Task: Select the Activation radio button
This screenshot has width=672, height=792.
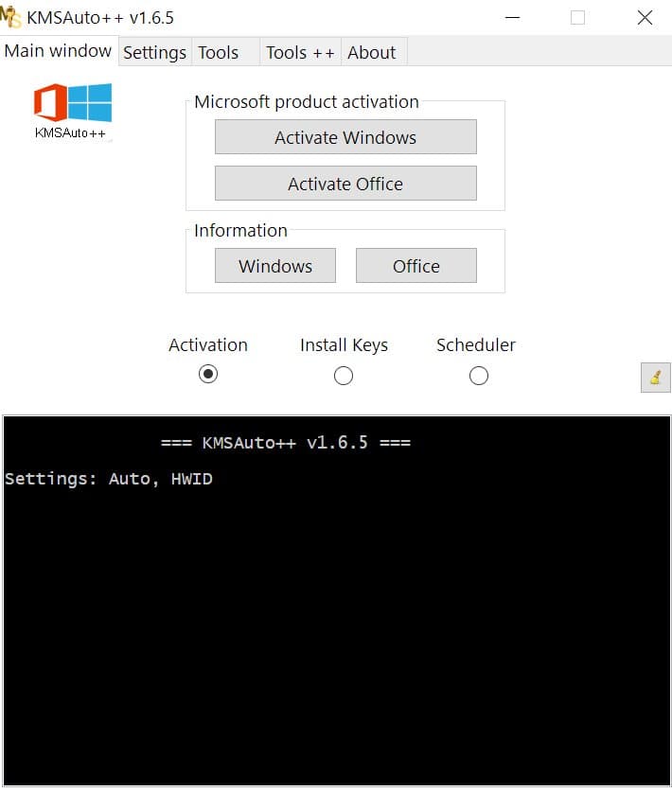Action: (x=207, y=375)
